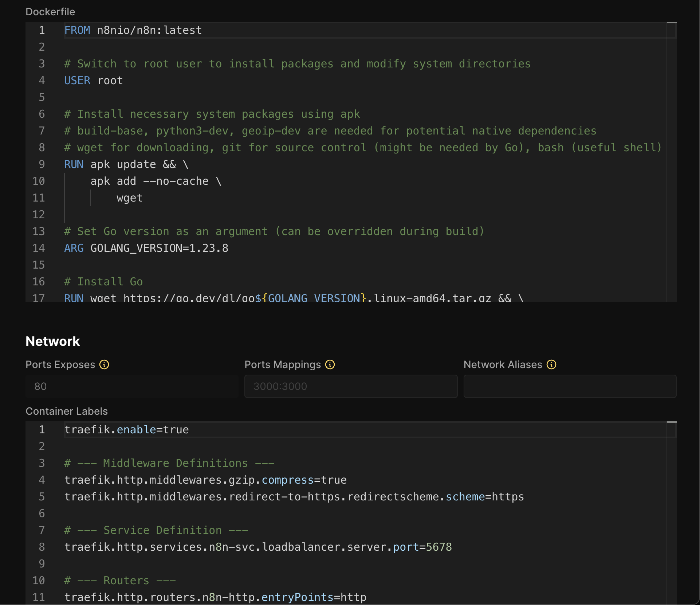Focus the Ports Exposes field containing 80

[132, 386]
